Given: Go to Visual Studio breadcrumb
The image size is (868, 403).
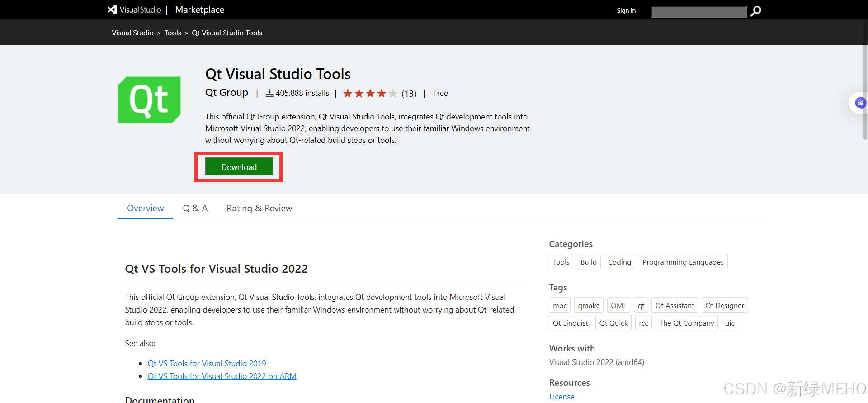Looking at the screenshot, I should [x=132, y=33].
